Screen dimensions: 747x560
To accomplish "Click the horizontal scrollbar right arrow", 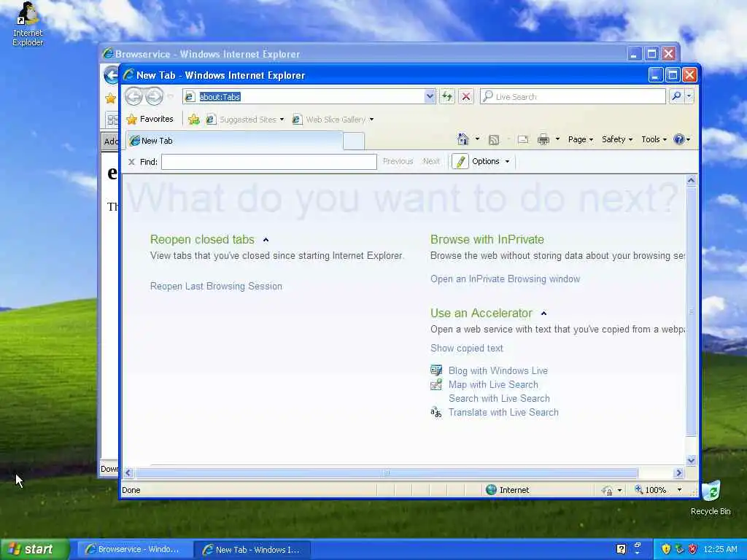I will pyautogui.click(x=679, y=472).
